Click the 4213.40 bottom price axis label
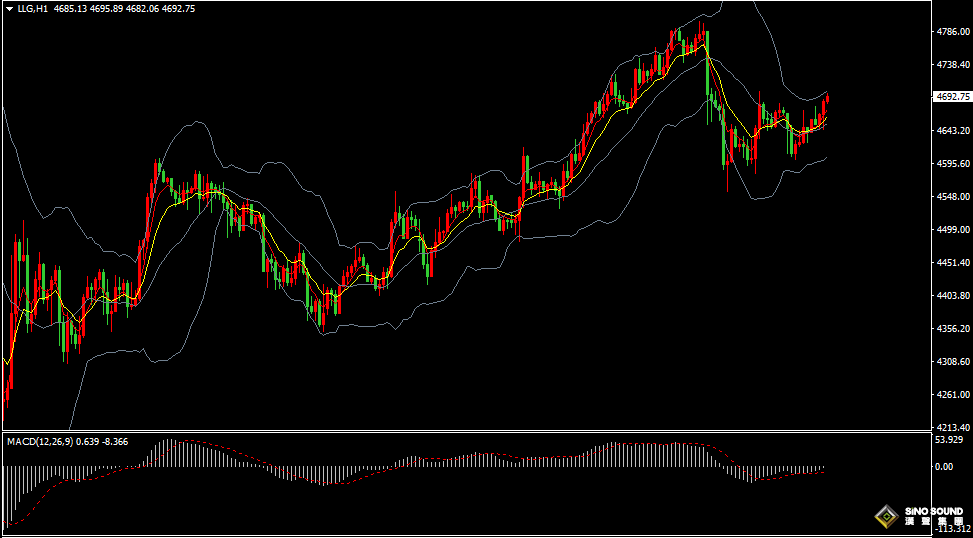 952,427
